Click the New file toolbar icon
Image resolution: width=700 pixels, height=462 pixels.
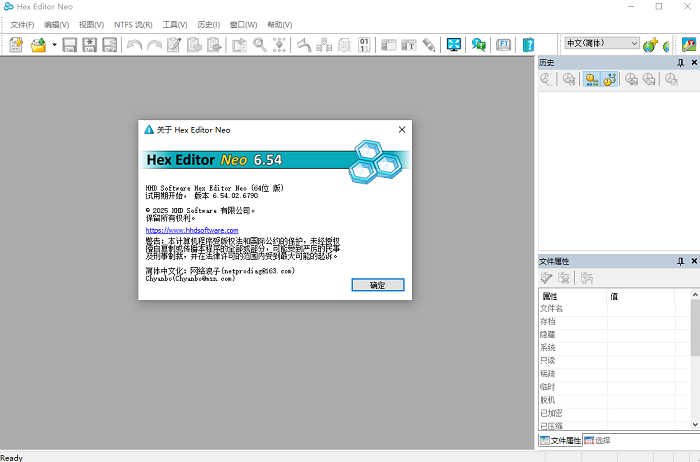click(16, 44)
